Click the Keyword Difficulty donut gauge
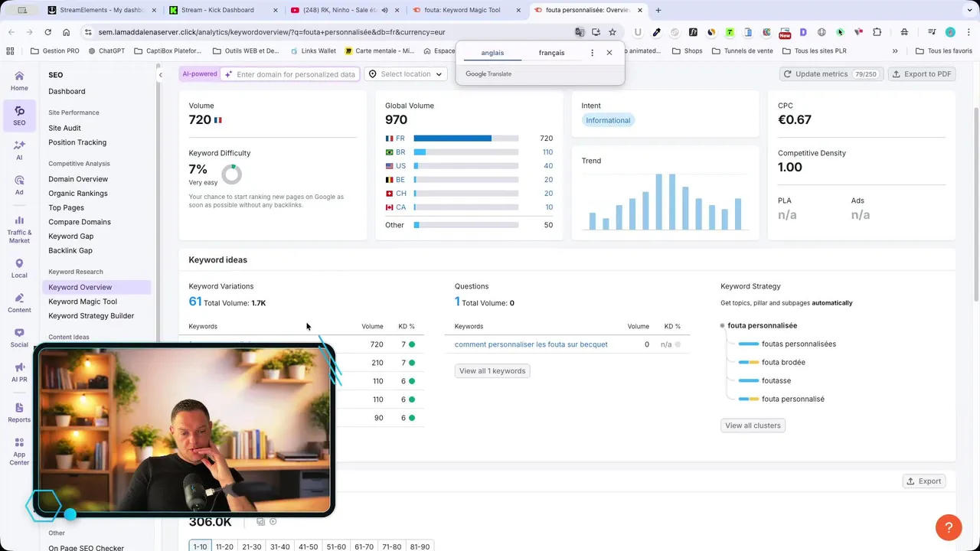Viewport: 980px width, 551px height. [x=231, y=174]
